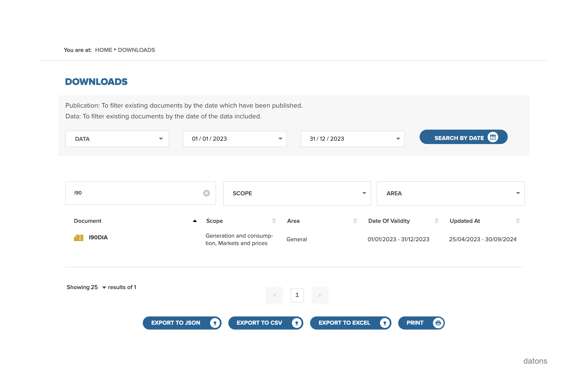This screenshot has width=588, height=384.
Task: Go to HOME breadcrumb link
Action: tap(104, 50)
